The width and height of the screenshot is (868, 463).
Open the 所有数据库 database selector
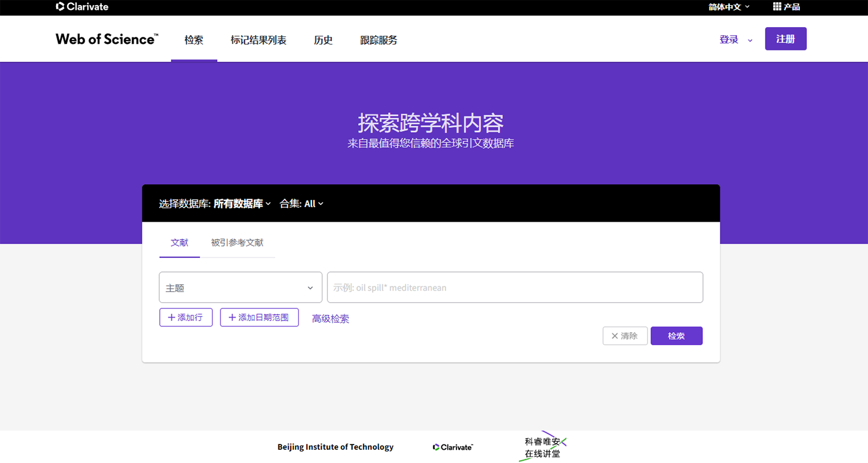(x=242, y=204)
